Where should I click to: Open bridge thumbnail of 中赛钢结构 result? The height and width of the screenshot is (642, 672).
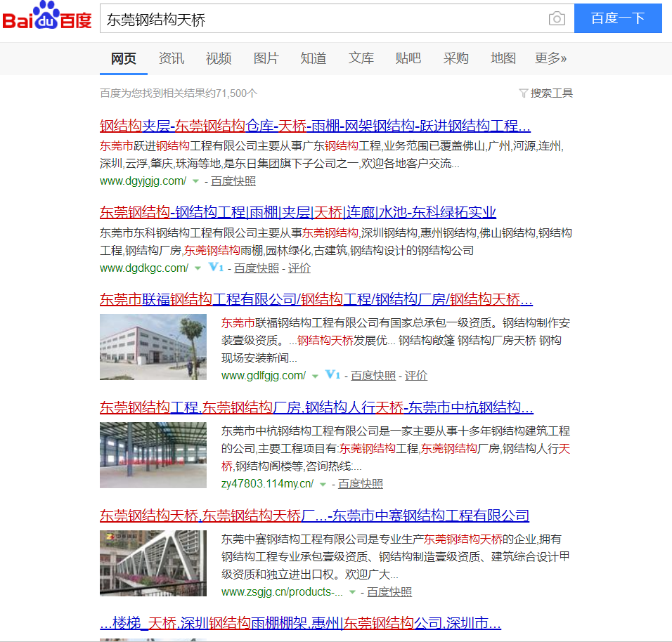tap(153, 563)
